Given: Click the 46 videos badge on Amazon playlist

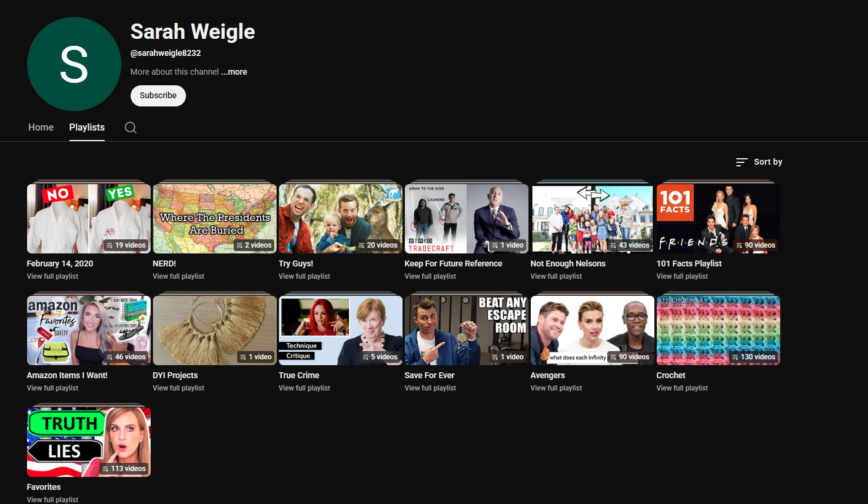Looking at the screenshot, I should click(x=126, y=357).
